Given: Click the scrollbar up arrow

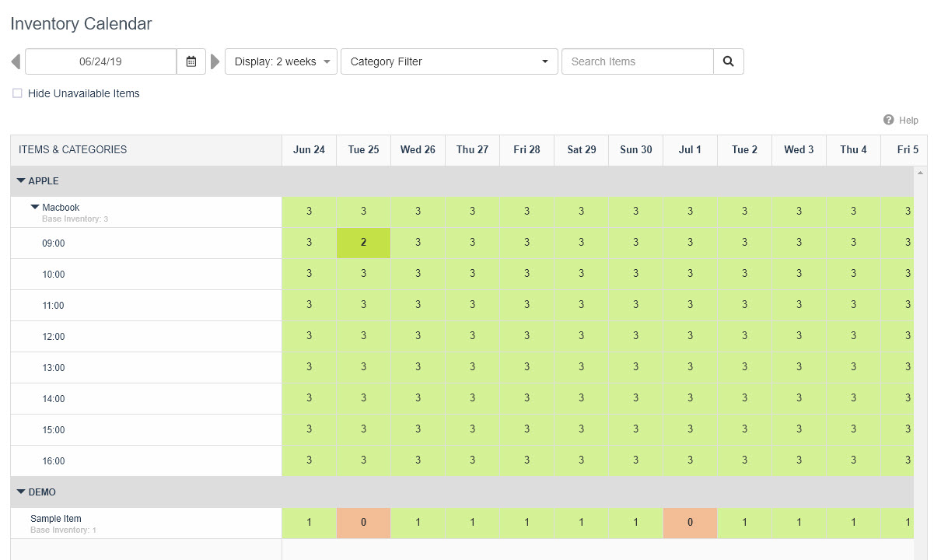Looking at the screenshot, I should pos(921,172).
